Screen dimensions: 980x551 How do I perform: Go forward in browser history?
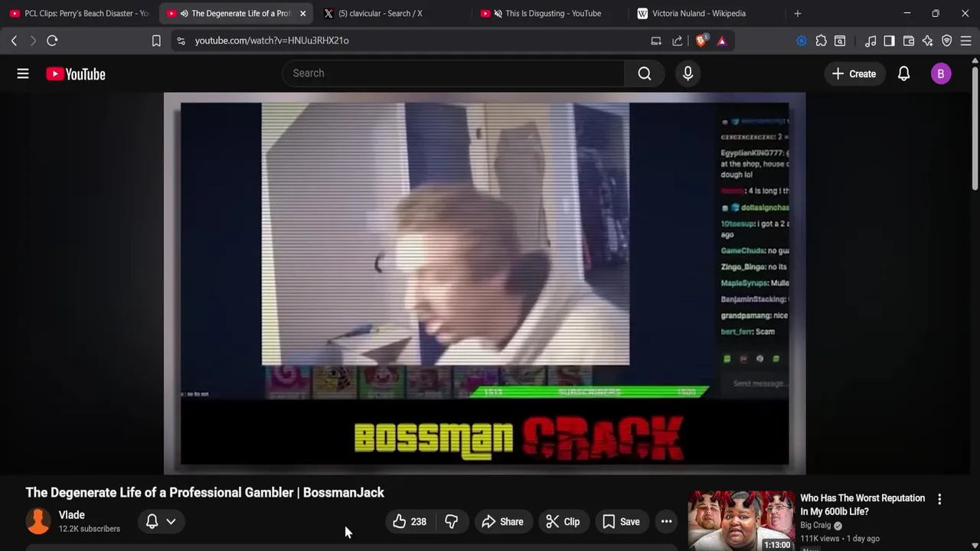(x=33, y=41)
